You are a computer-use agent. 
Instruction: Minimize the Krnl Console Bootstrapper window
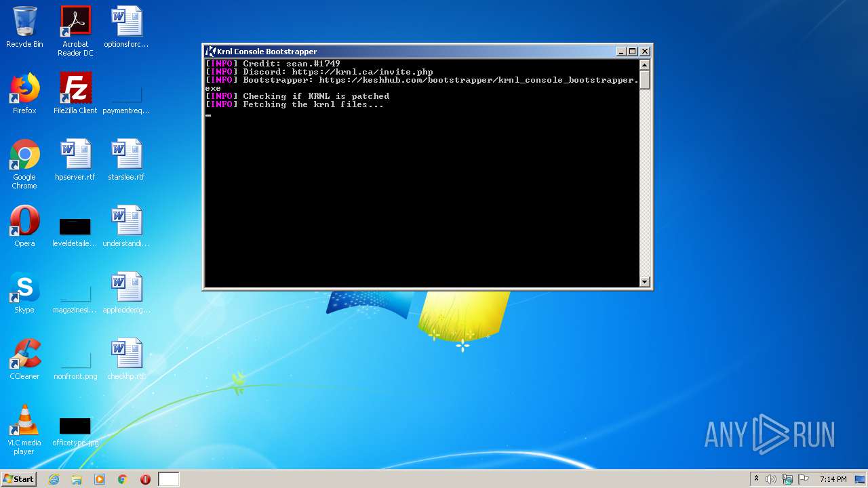click(620, 52)
